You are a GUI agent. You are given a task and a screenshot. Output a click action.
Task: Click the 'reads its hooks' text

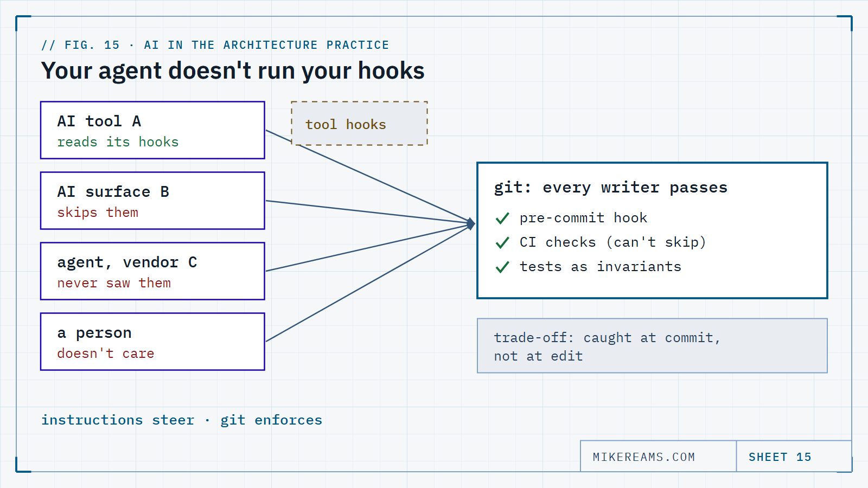118,142
